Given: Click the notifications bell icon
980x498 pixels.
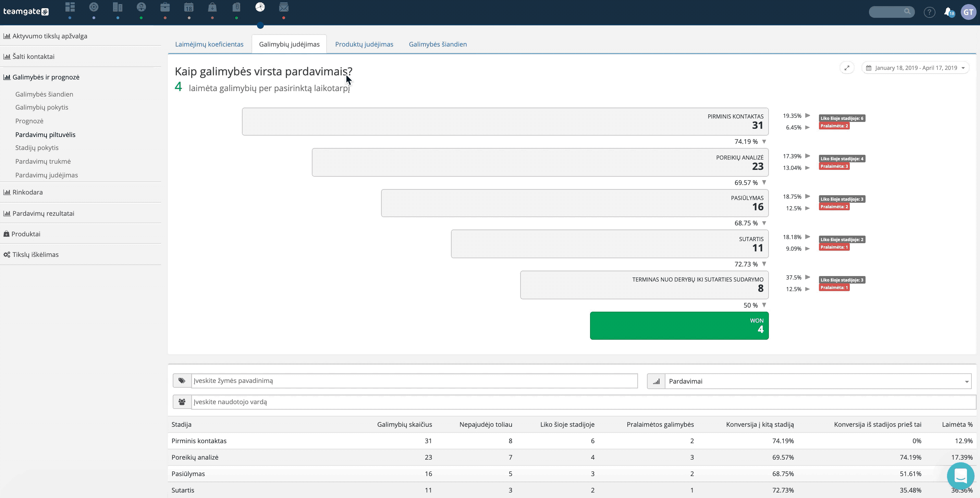Looking at the screenshot, I should click(948, 12).
